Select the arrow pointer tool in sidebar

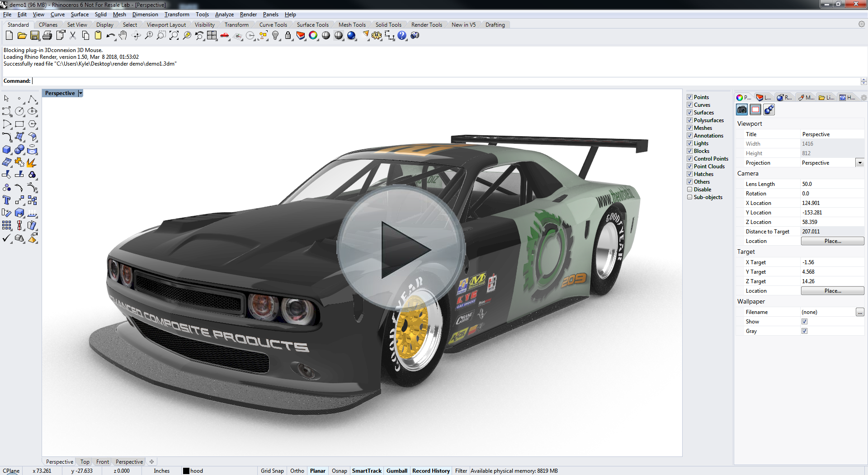[6, 98]
